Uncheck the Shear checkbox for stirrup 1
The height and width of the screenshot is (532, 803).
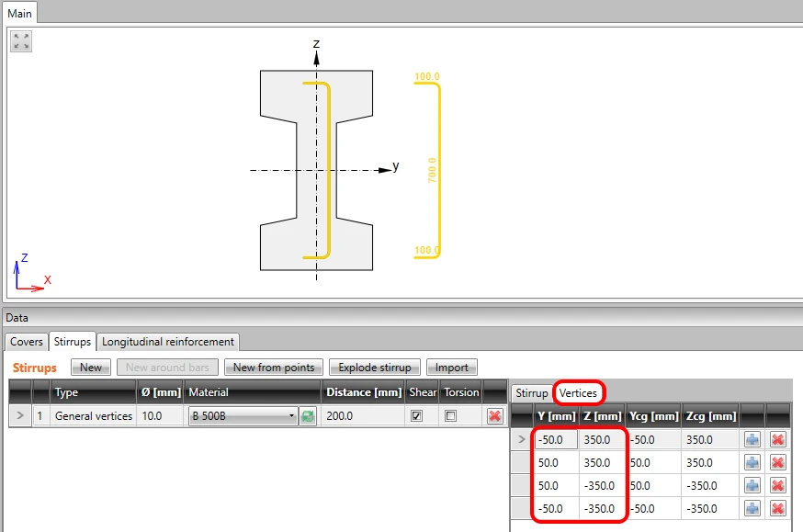point(416,416)
